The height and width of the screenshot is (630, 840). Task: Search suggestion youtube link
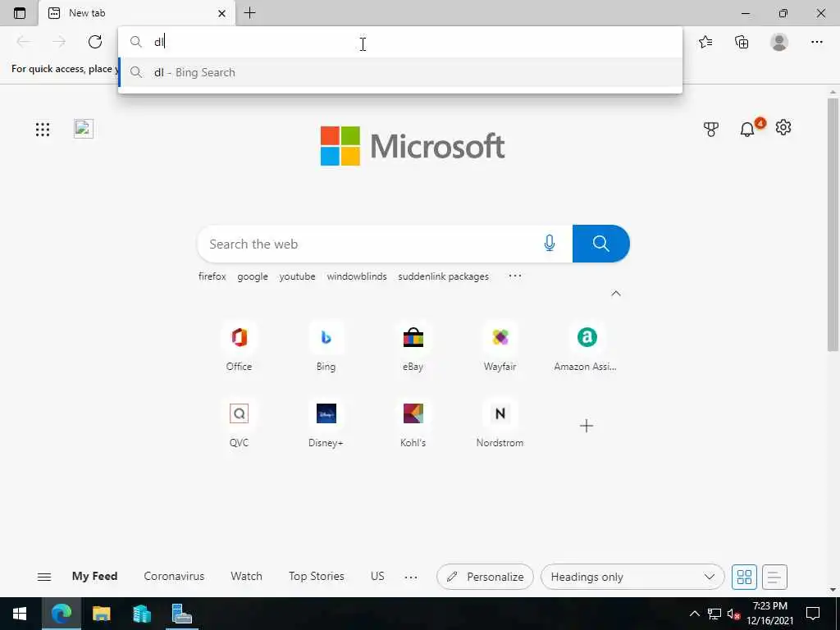(297, 276)
